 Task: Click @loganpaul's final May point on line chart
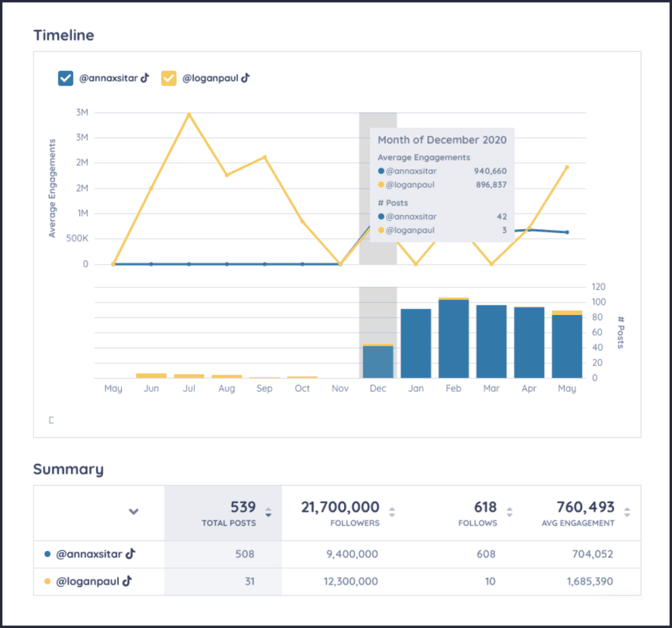tap(567, 167)
